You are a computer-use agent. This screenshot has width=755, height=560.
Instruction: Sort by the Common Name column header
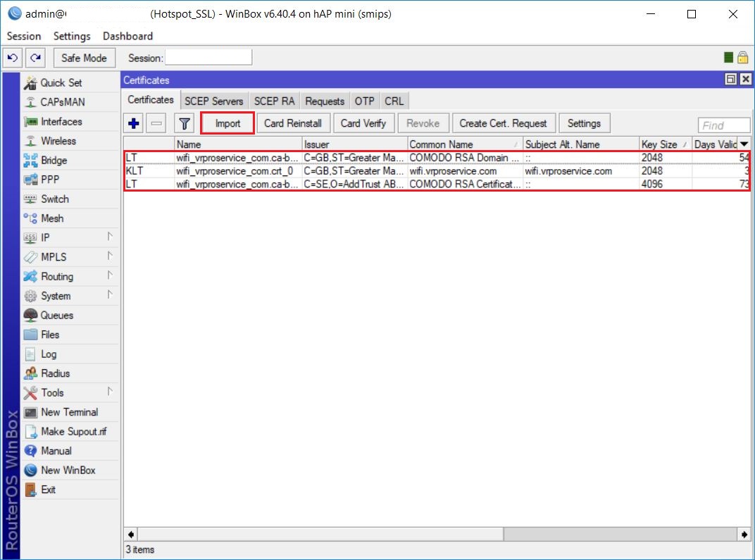(x=465, y=144)
